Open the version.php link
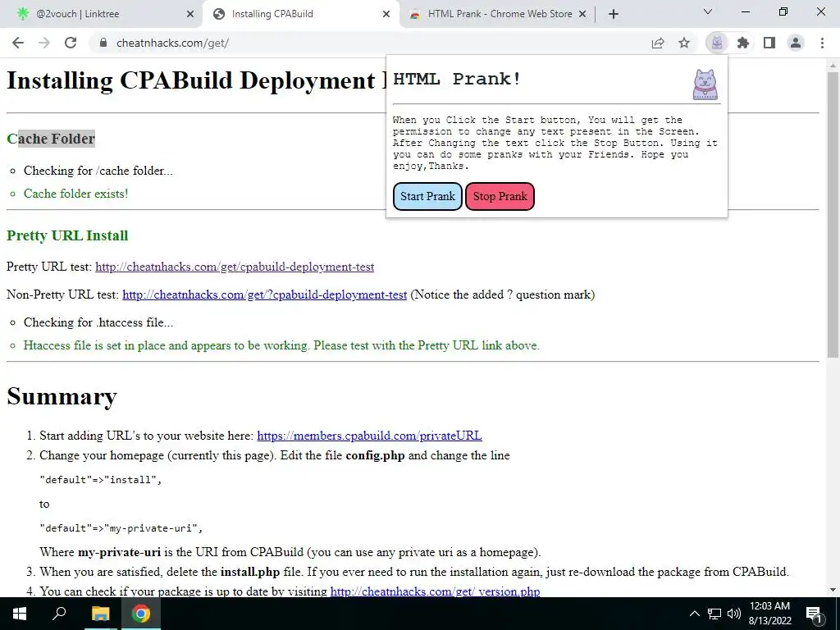The image size is (840, 630). pos(435,591)
